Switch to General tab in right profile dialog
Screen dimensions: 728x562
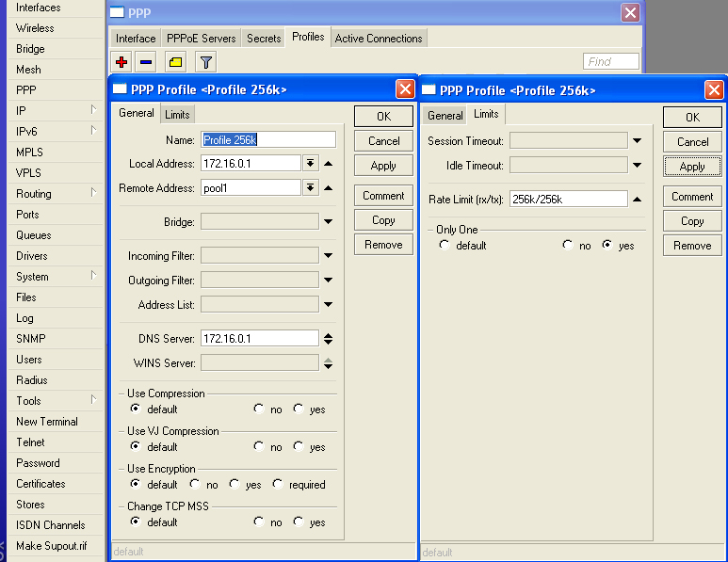[x=445, y=116]
